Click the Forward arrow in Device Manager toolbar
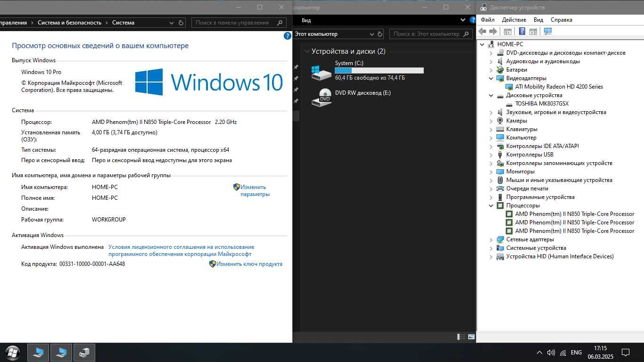The height and width of the screenshot is (362, 644). click(493, 31)
